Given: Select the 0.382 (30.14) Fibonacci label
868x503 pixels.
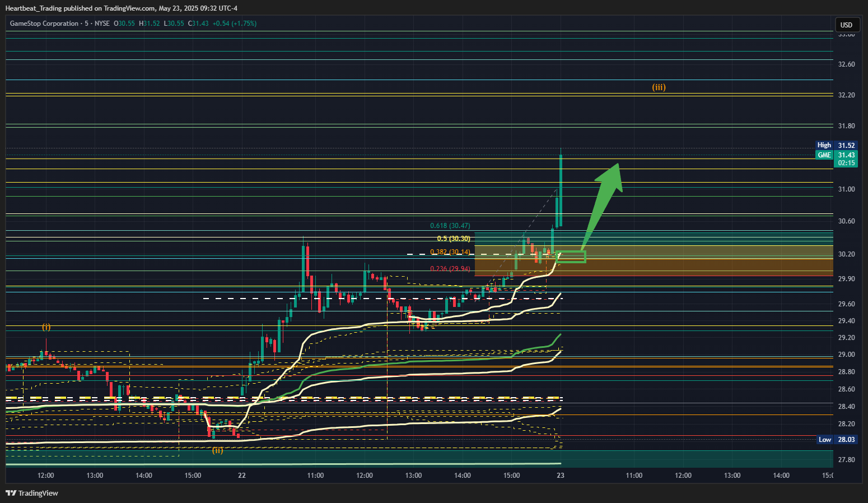Looking at the screenshot, I should click(450, 252).
